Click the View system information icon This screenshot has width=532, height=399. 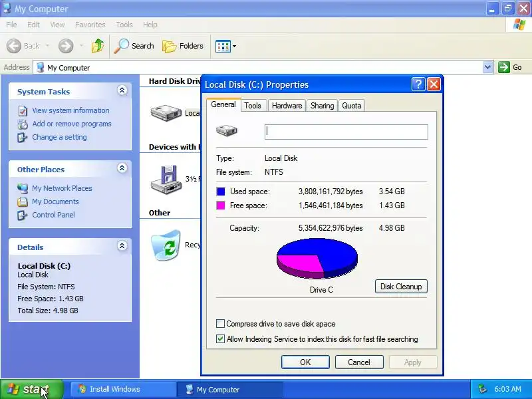[23, 110]
